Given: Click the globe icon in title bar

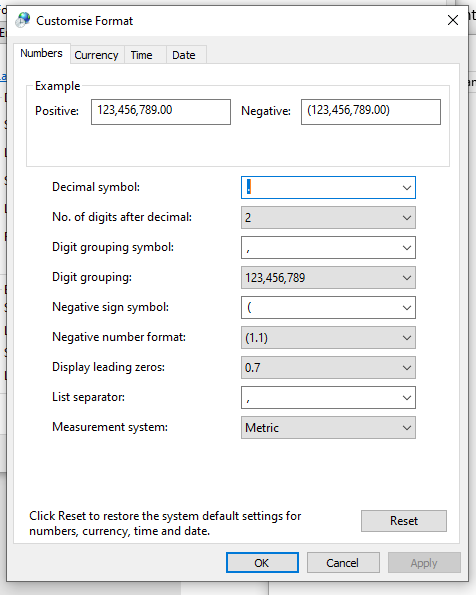Looking at the screenshot, I should 22,20.
